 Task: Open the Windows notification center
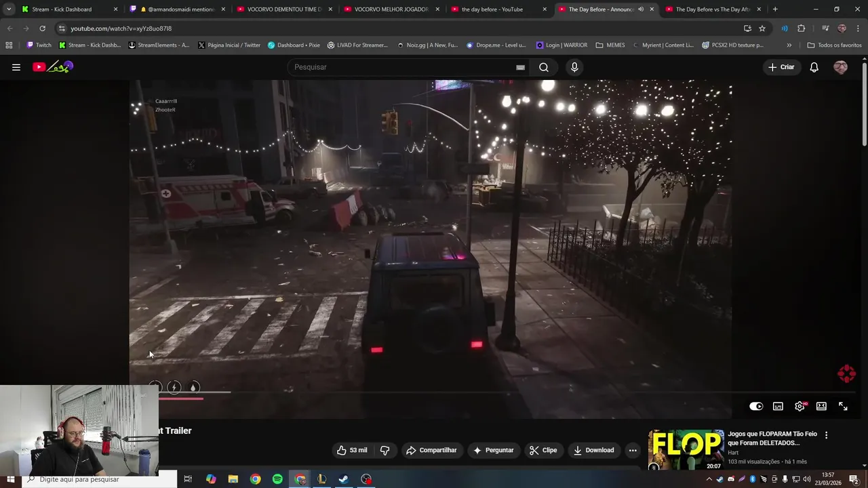tap(853, 479)
